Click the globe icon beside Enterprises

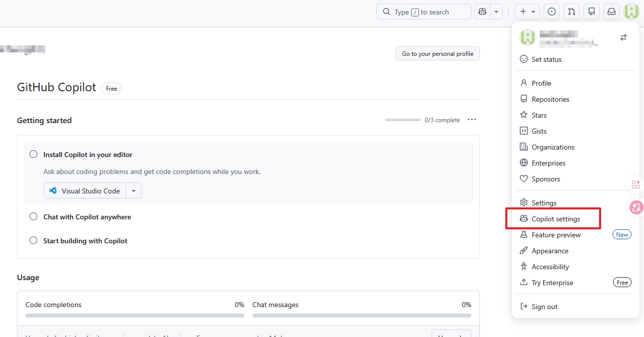tap(524, 163)
